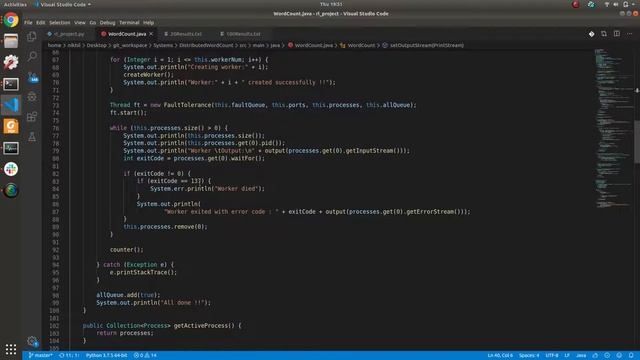This screenshot has height=360, width=640.
Task: Click the open changes icon in editor toolbar
Action: (604, 34)
